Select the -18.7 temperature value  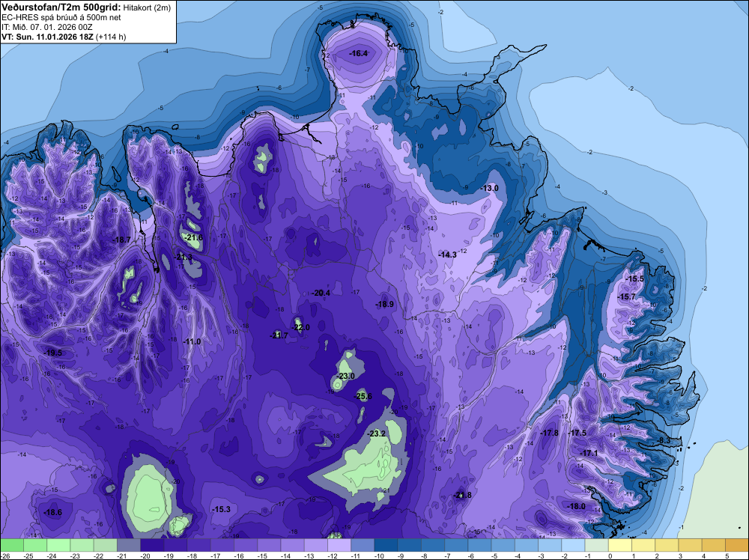tap(122, 240)
